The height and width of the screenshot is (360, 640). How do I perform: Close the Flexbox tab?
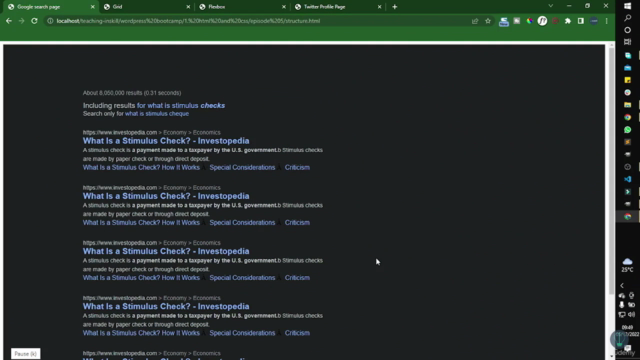(284, 7)
